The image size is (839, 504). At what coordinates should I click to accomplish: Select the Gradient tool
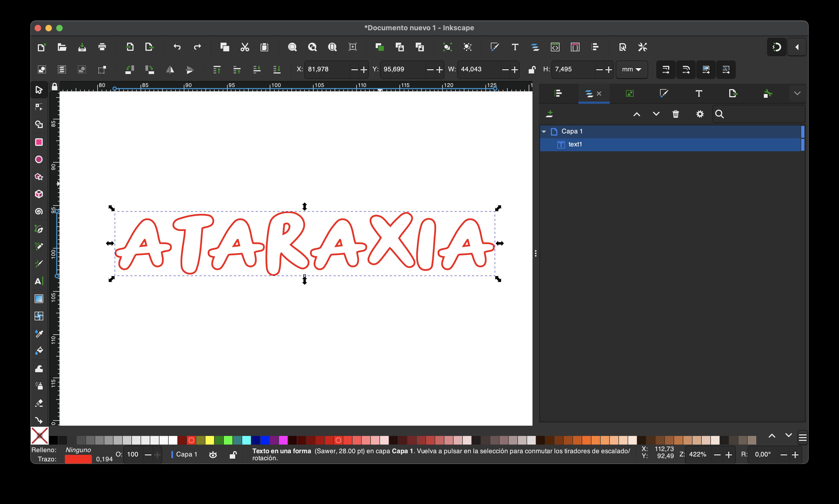click(x=39, y=298)
